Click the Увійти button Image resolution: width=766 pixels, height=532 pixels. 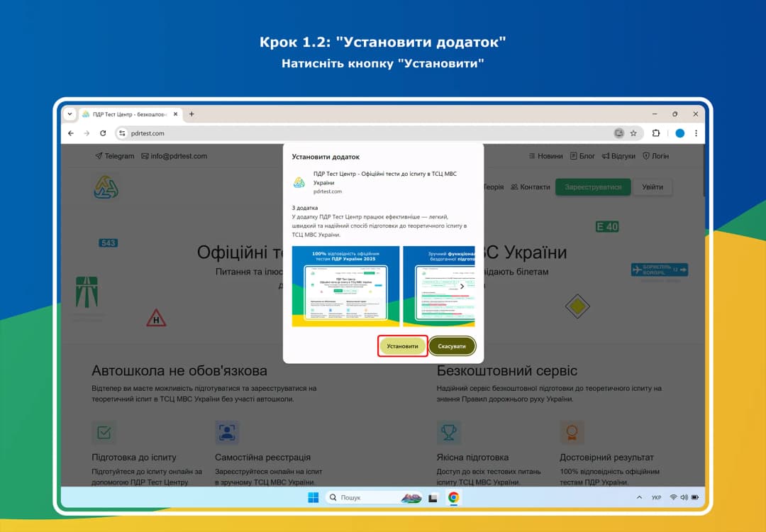(x=653, y=187)
